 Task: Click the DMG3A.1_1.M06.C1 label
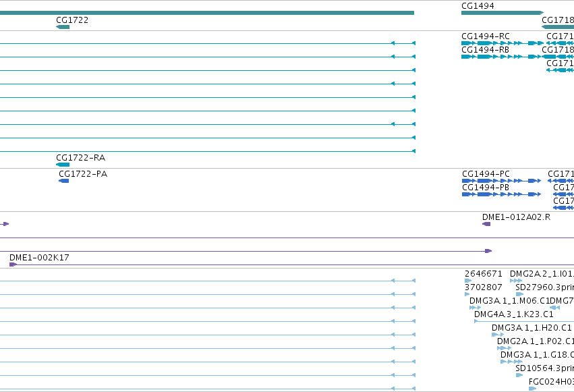click(509, 301)
